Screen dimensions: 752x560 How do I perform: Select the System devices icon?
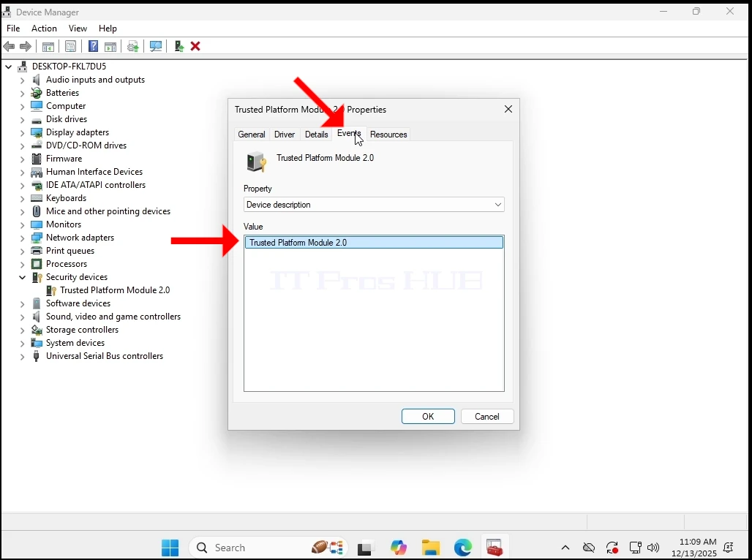point(37,343)
